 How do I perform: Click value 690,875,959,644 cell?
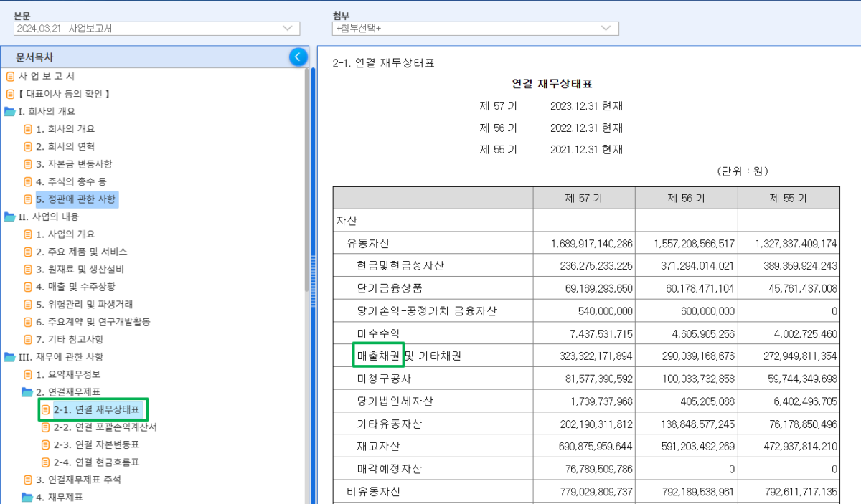tap(596, 447)
